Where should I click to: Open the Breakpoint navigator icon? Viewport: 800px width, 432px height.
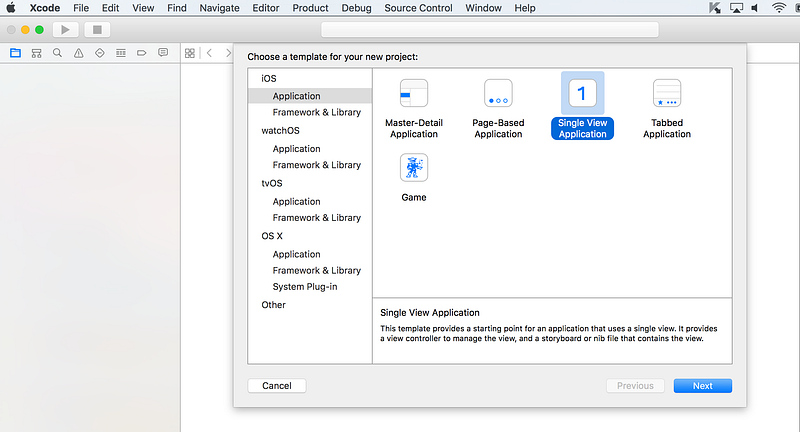point(141,53)
